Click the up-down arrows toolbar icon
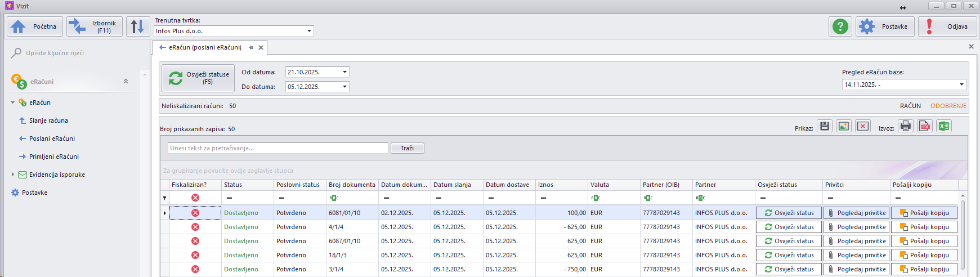Screen dimensions: 980x277 click(x=137, y=26)
